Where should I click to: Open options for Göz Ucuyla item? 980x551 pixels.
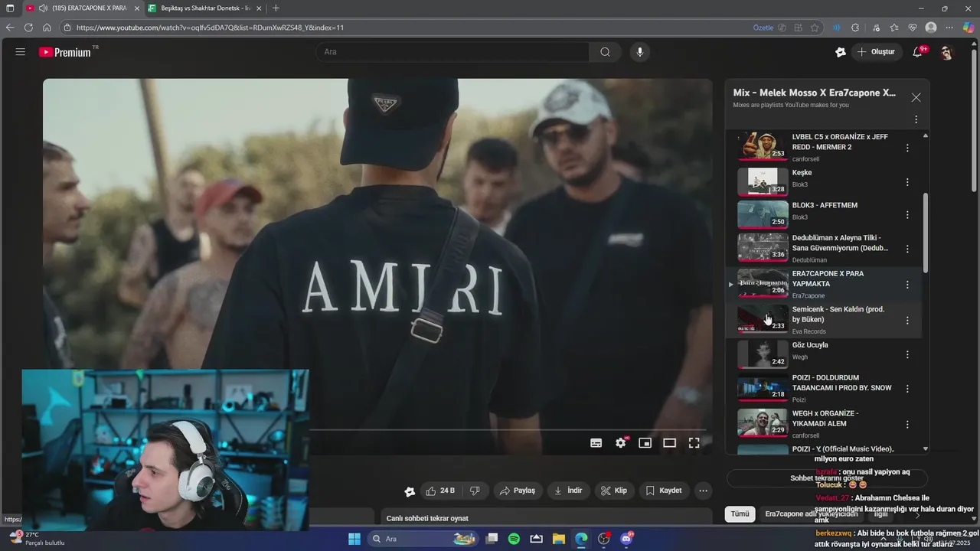(907, 354)
